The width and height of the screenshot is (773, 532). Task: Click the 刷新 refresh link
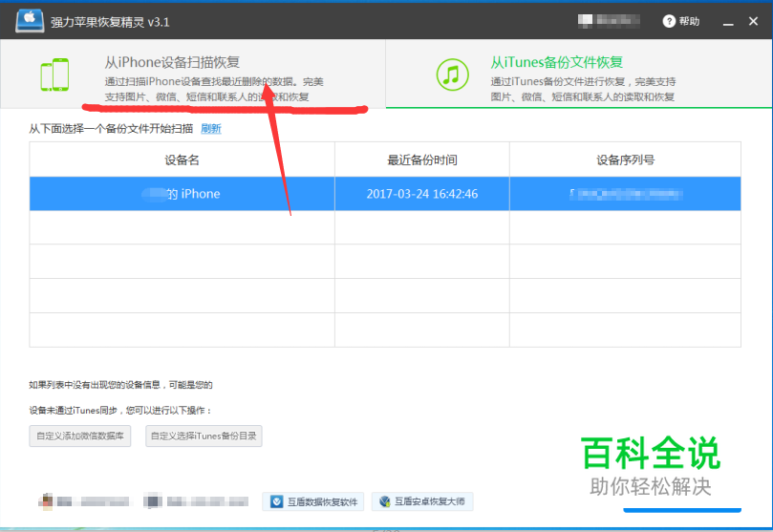[x=211, y=129]
